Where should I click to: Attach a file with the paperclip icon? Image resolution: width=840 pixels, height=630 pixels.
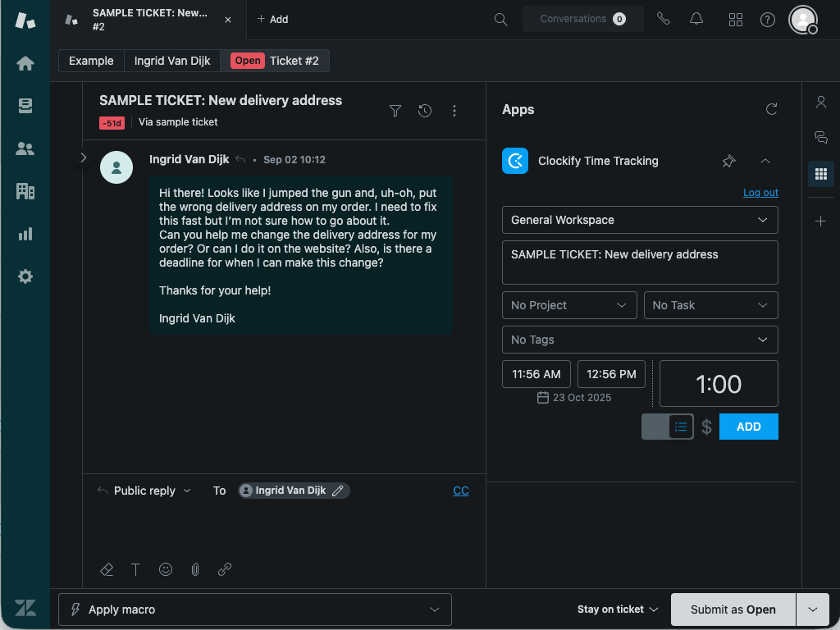coord(195,569)
